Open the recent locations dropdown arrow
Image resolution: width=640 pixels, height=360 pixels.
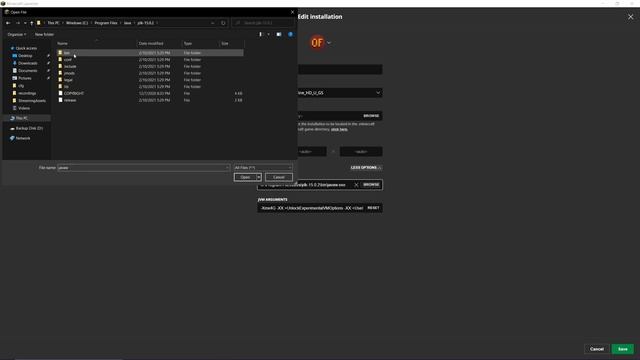(x=25, y=23)
